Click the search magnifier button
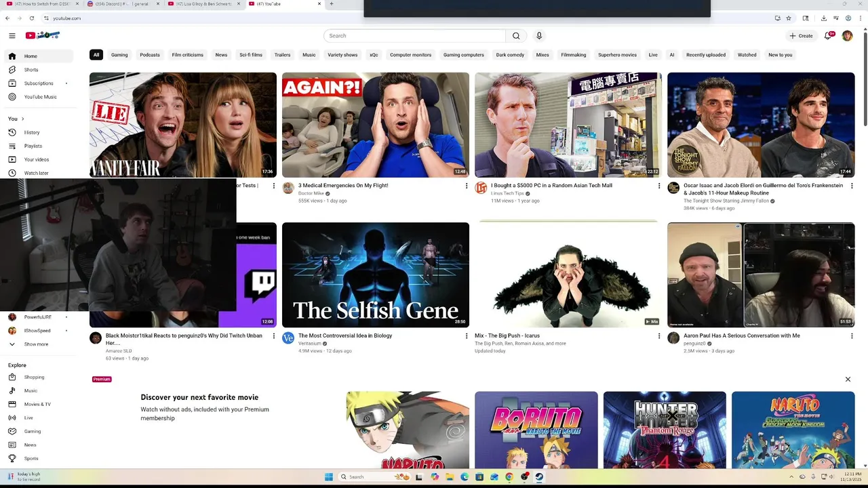Screen dimensions: 868x488 (x=516, y=36)
